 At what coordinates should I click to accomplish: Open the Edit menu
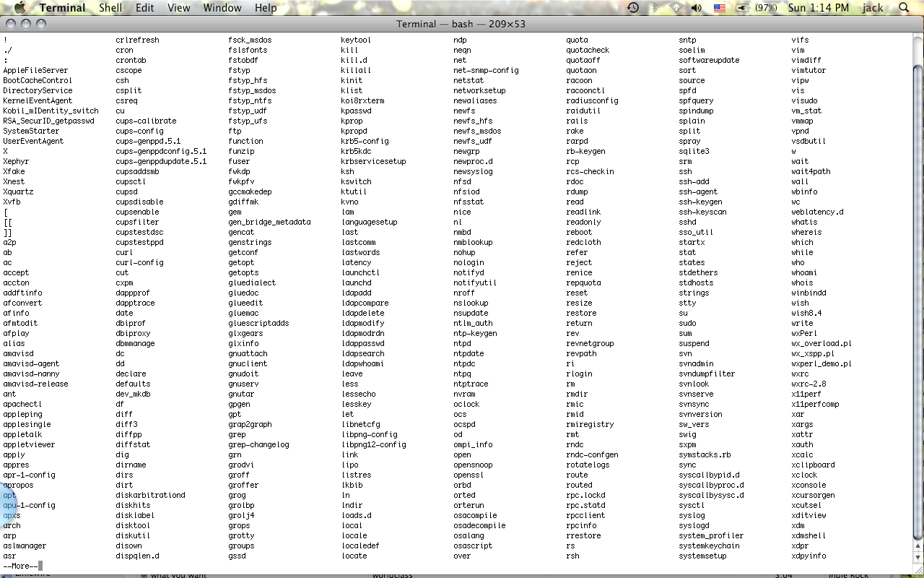[x=144, y=8]
